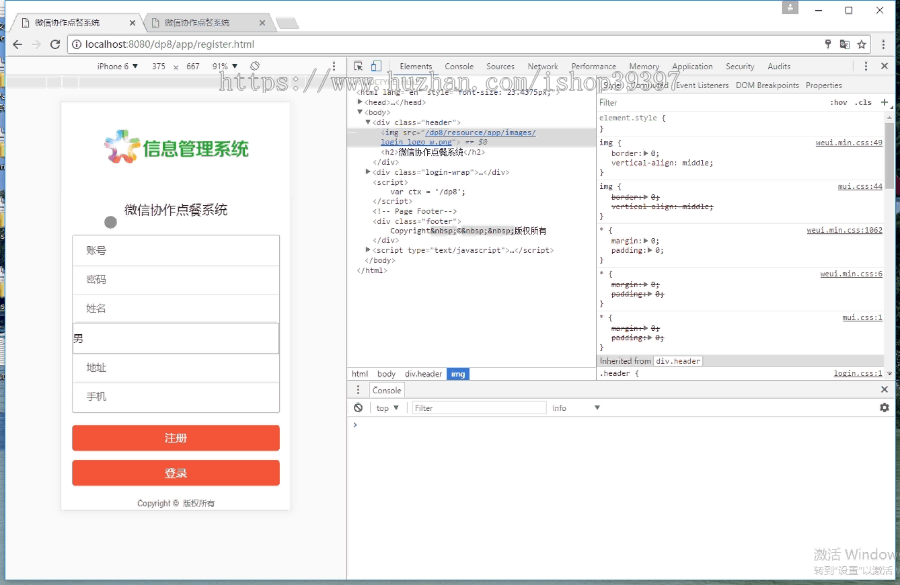Open Chrome main menu dots
The height and width of the screenshot is (585, 900).
point(883,44)
